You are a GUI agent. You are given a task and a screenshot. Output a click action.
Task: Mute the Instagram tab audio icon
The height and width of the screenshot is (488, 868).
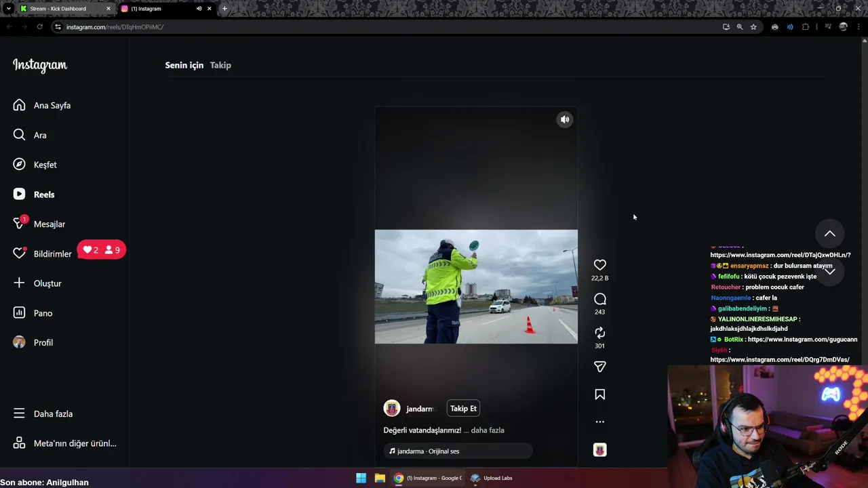(199, 9)
